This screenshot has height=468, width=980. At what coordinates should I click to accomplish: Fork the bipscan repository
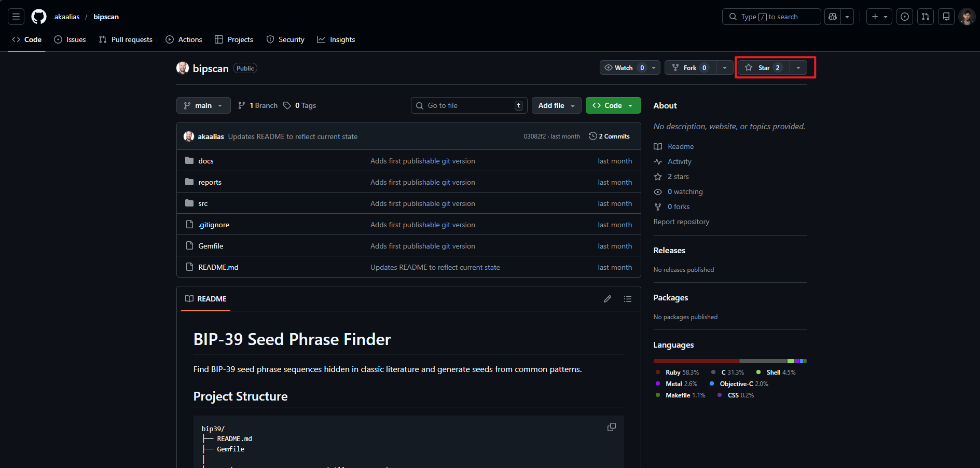tap(691, 67)
